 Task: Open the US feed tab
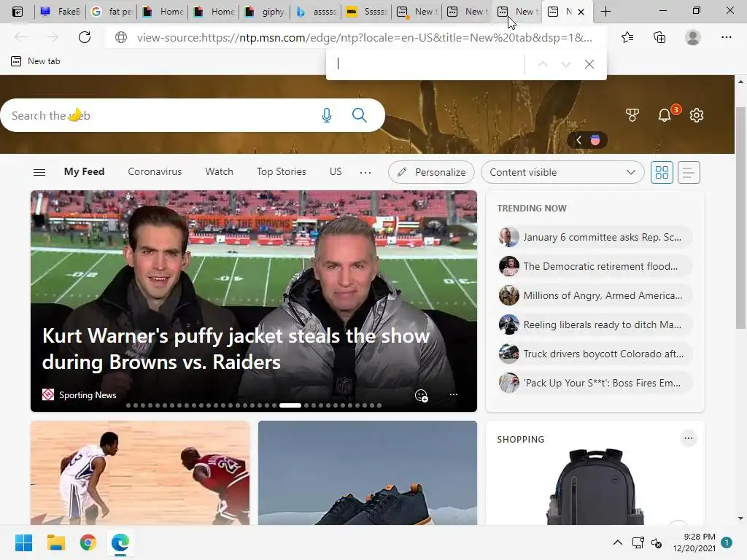336,172
